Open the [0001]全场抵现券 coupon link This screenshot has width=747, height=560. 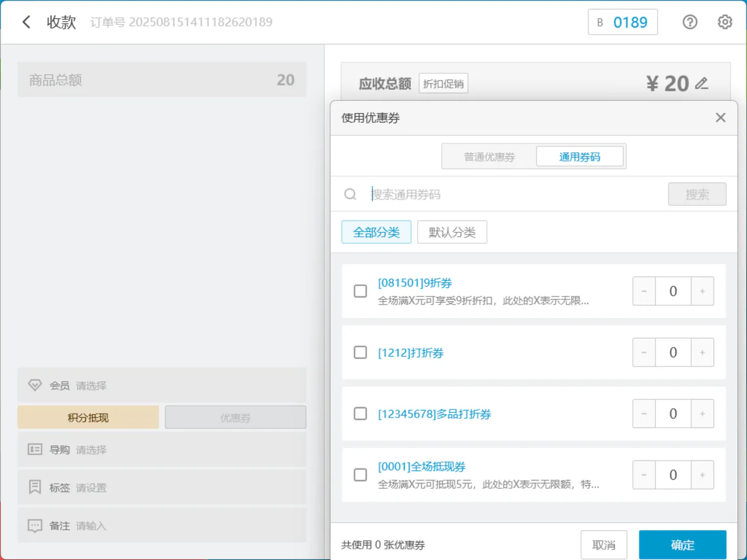[x=422, y=467]
